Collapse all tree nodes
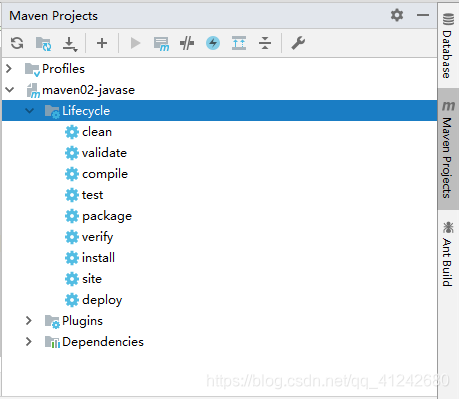Viewport: 459px width, 399px height. [265, 43]
